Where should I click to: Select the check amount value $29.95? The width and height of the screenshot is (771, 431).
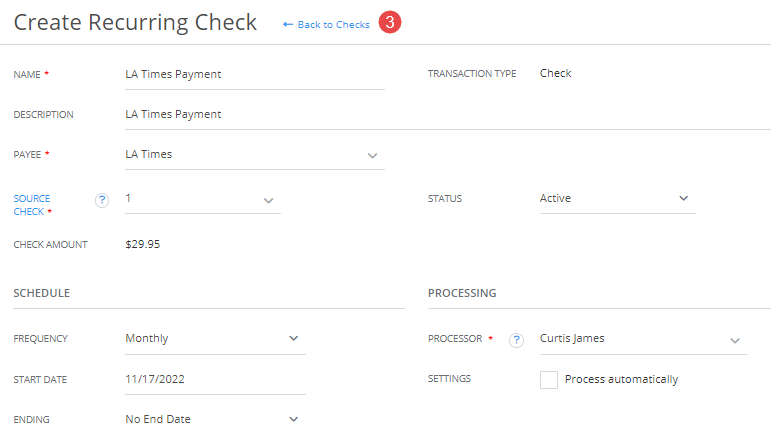tap(143, 244)
